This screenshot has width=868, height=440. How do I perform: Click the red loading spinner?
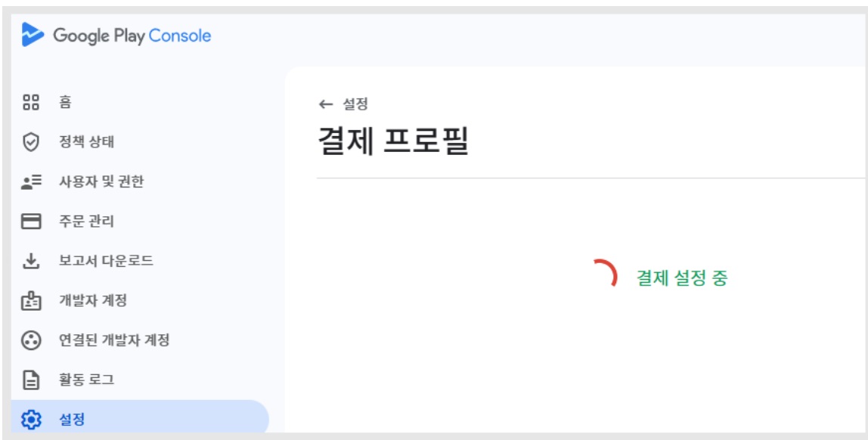click(x=606, y=273)
